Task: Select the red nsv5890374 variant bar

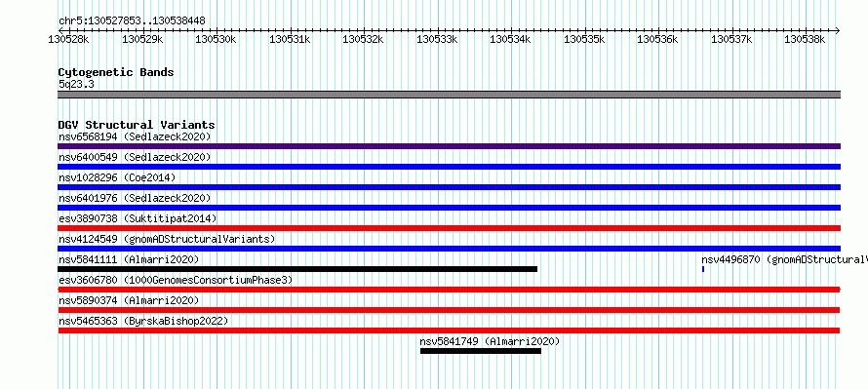Action: click(449, 310)
